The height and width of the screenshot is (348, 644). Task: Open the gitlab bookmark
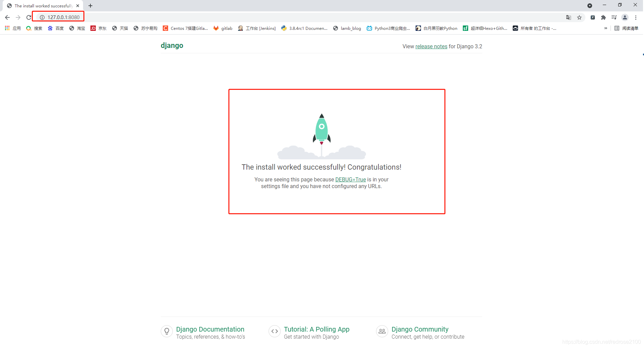(x=223, y=28)
